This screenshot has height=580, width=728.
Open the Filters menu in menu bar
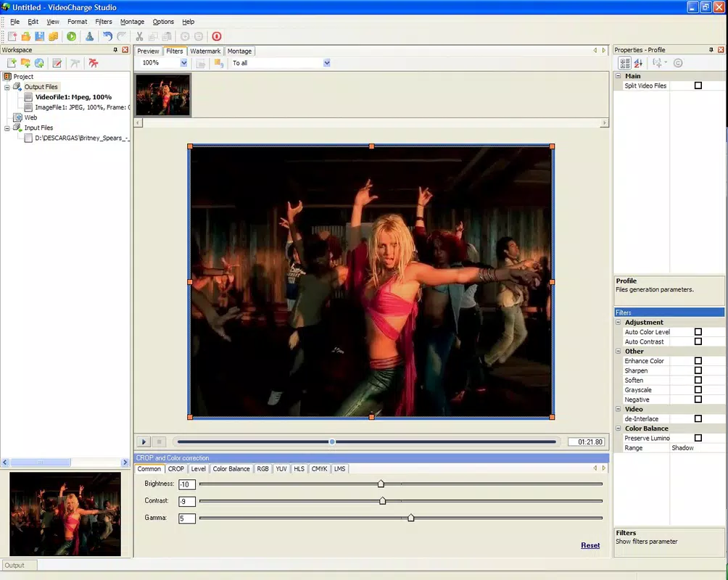click(x=104, y=22)
